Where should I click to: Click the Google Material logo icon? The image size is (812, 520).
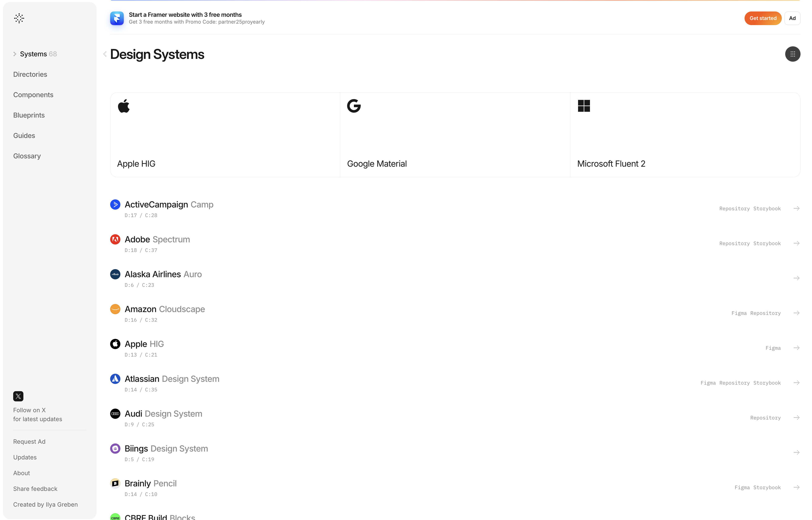353,106
